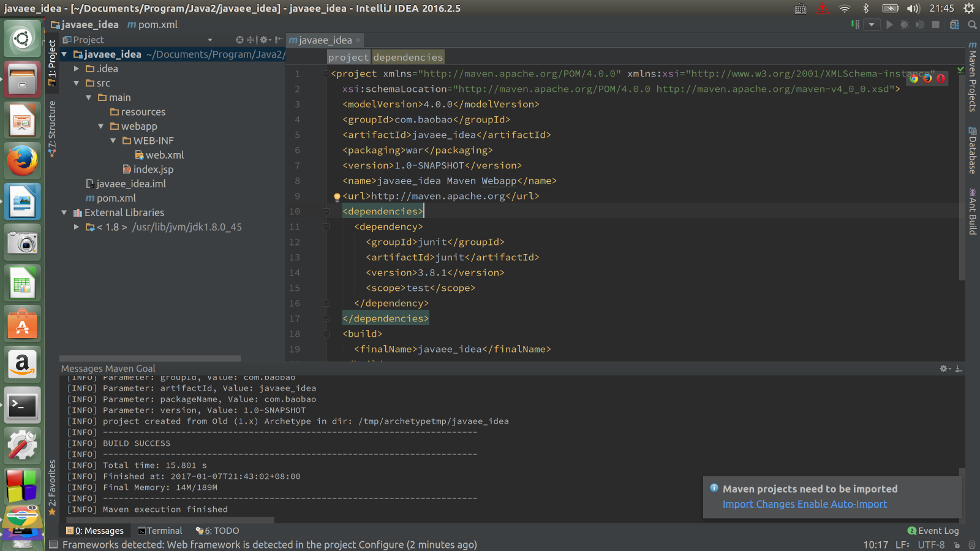Switch to Terminal bottom tab

(x=160, y=531)
